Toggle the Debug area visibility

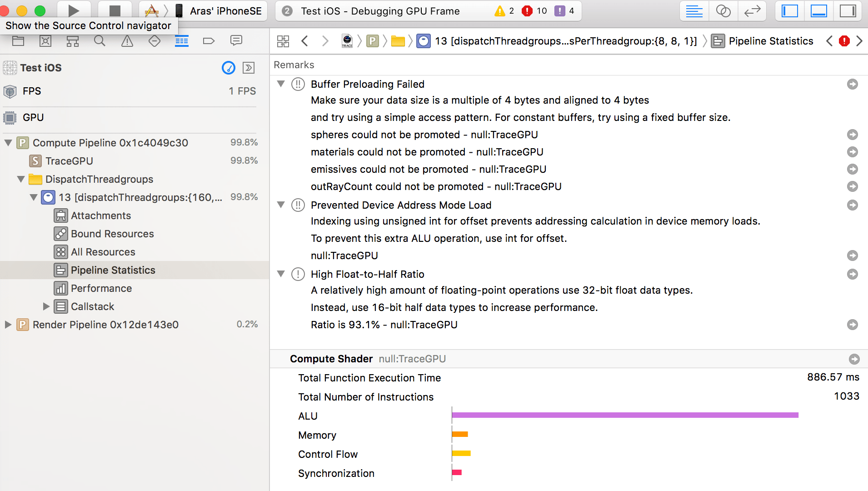pyautogui.click(x=819, y=11)
